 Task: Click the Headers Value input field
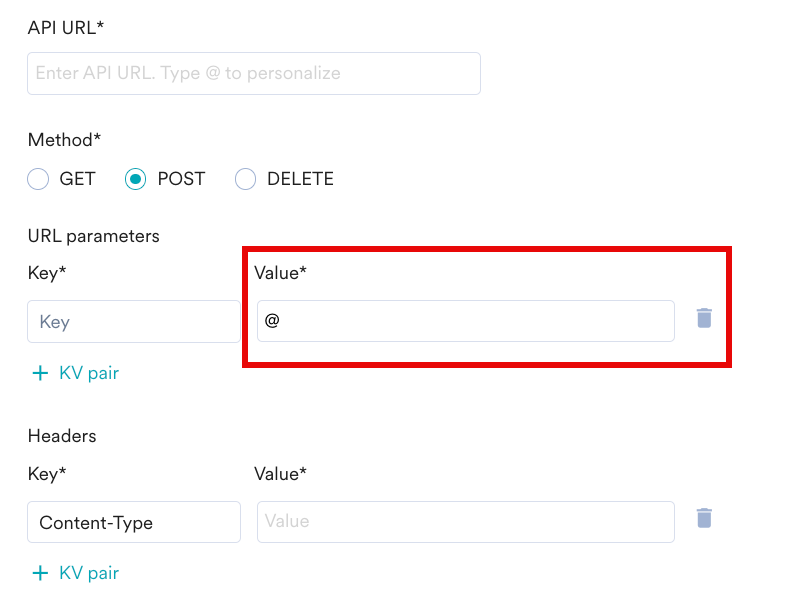point(466,522)
